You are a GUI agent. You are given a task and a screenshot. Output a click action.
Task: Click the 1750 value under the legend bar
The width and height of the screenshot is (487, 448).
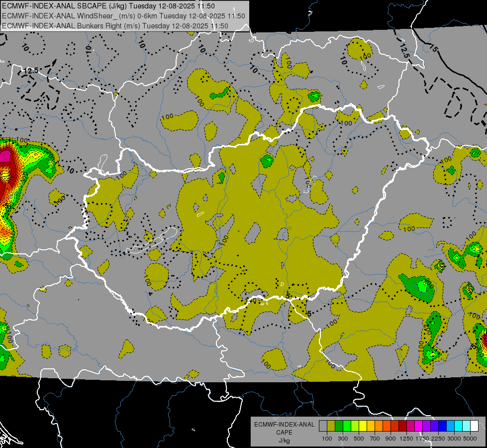[x=422, y=439]
